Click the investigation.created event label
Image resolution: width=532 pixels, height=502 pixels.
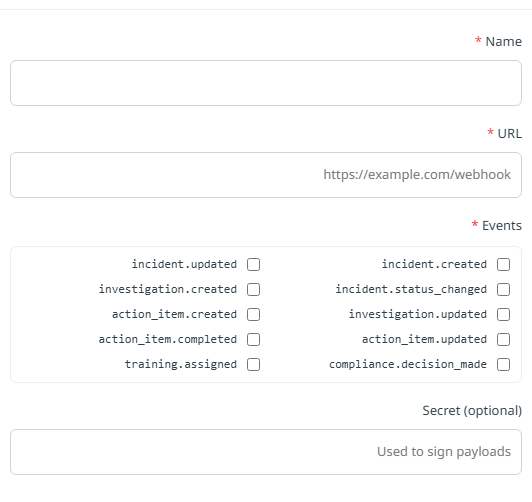(168, 289)
